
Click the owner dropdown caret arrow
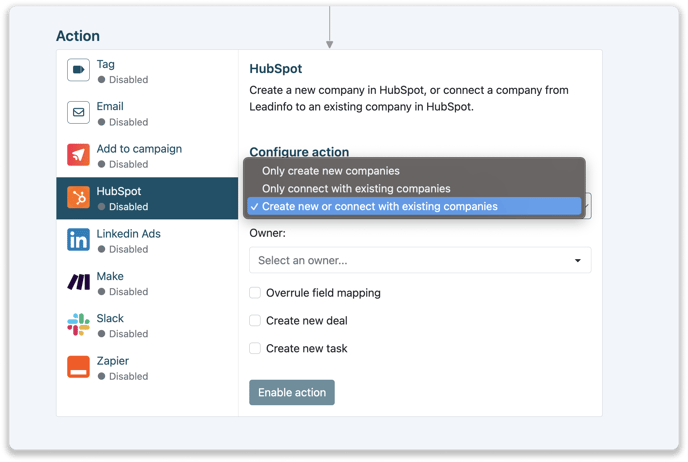click(x=578, y=261)
